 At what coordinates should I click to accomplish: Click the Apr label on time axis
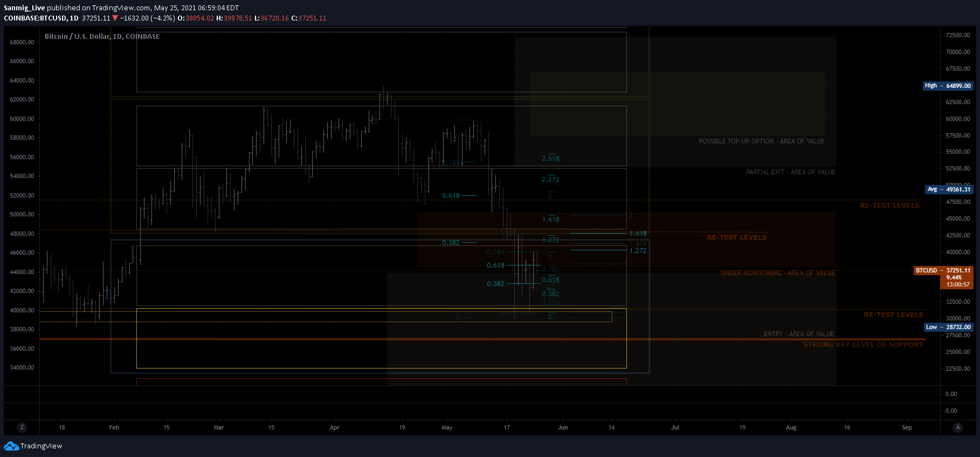335,427
